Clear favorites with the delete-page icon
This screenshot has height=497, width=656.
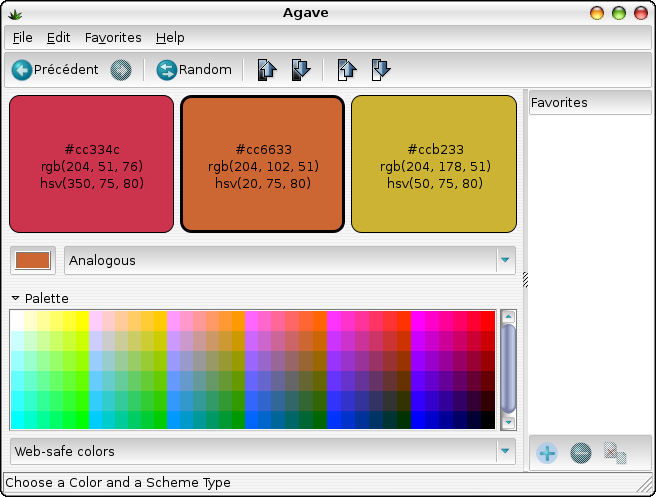pos(615,453)
